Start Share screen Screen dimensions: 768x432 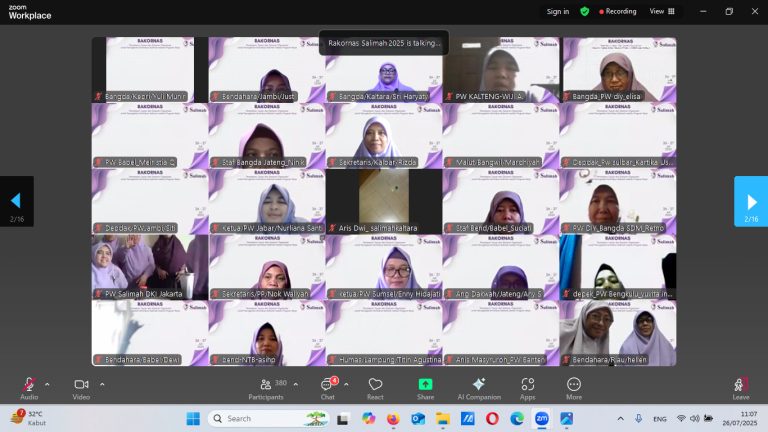pyautogui.click(x=425, y=389)
